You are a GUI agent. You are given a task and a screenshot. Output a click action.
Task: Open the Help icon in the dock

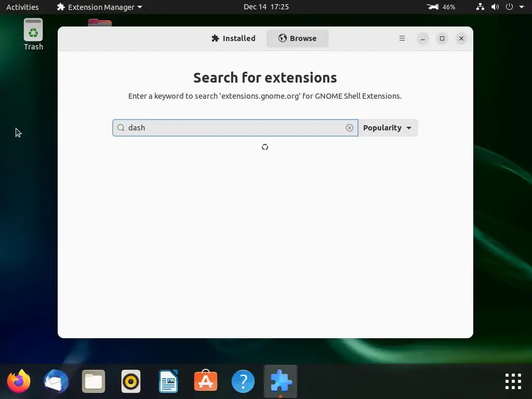243,381
